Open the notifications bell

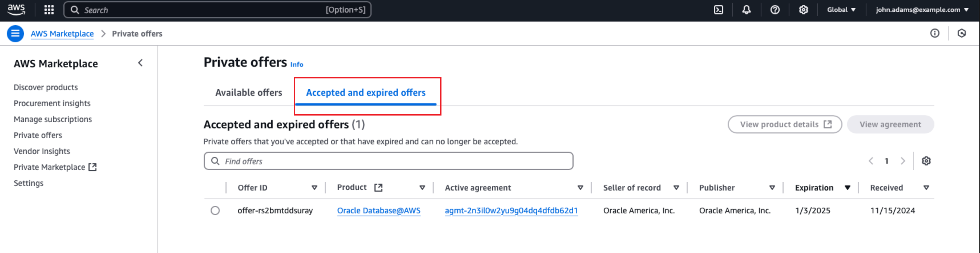point(746,10)
